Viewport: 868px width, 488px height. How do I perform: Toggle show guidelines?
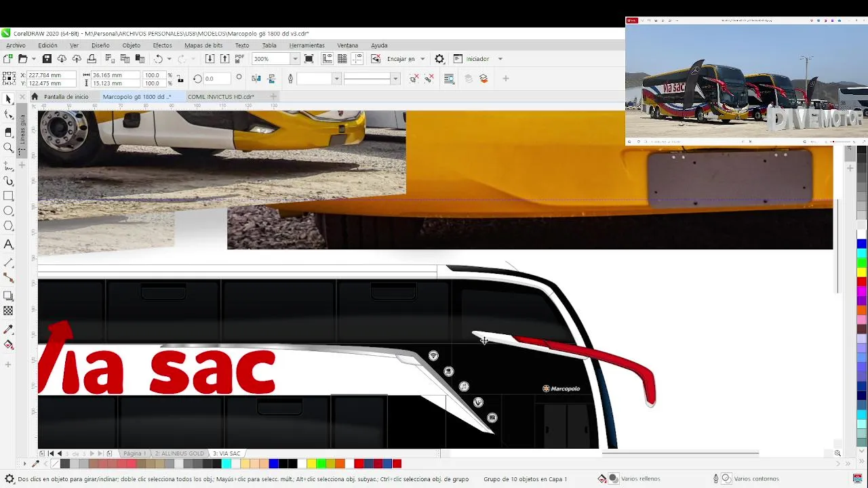coord(357,59)
